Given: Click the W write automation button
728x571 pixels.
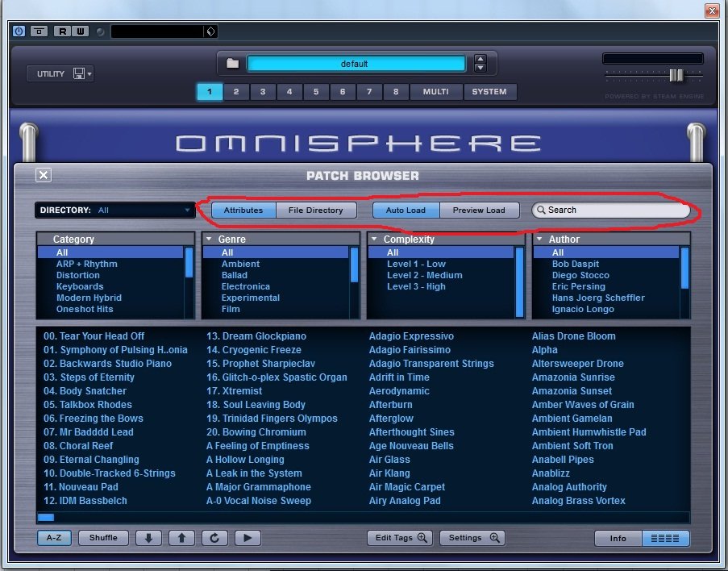Looking at the screenshot, I should [x=81, y=31].
